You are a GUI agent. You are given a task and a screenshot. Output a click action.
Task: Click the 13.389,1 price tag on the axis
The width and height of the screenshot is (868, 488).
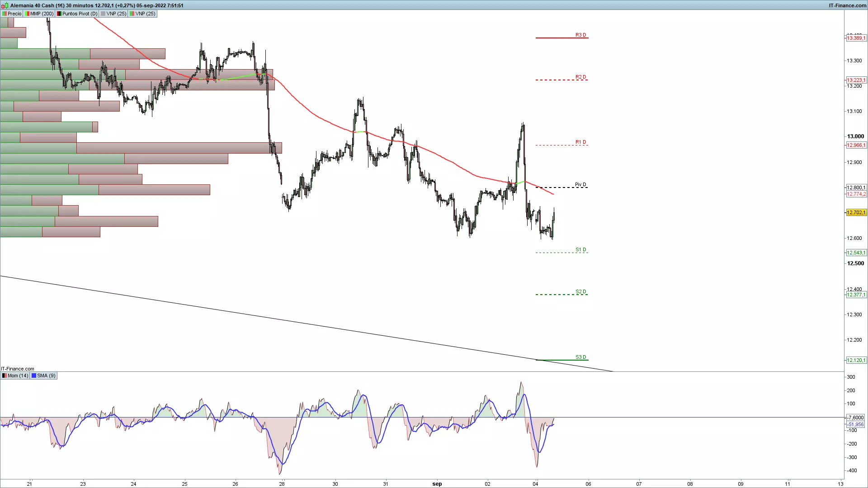point(856,38)
